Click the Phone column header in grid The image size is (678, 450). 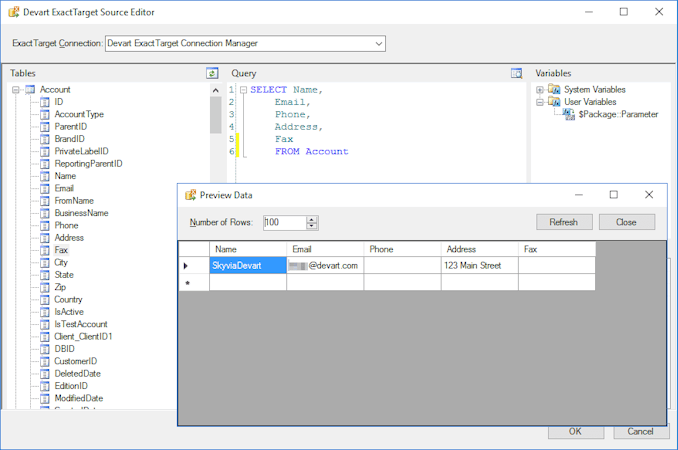pyautogui.click(x=403, y=249)
